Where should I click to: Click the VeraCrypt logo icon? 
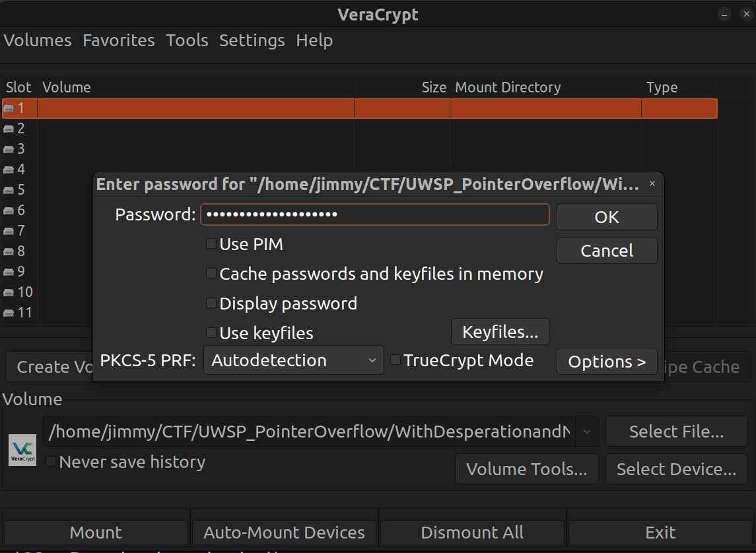click(x=22, y=450)
